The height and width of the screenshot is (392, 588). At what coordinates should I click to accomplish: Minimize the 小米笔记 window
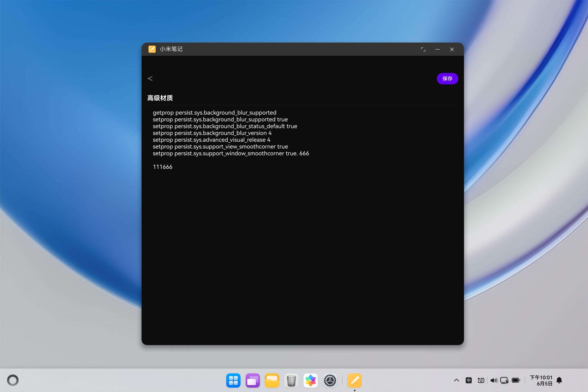437,49
